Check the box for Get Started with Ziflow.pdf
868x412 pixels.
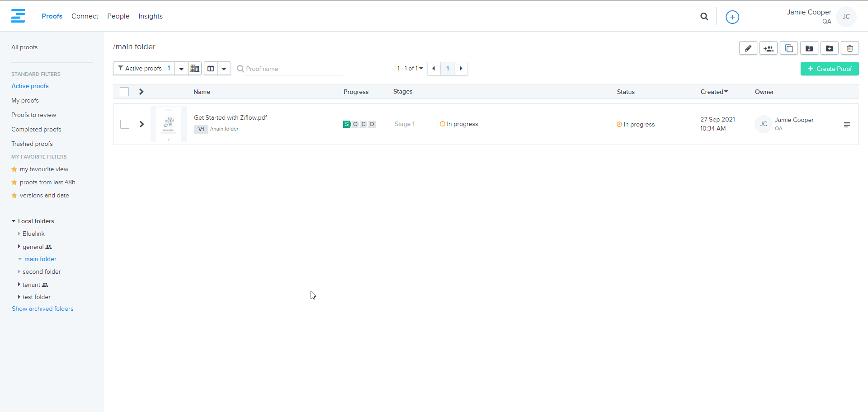(x=125, y=124)
